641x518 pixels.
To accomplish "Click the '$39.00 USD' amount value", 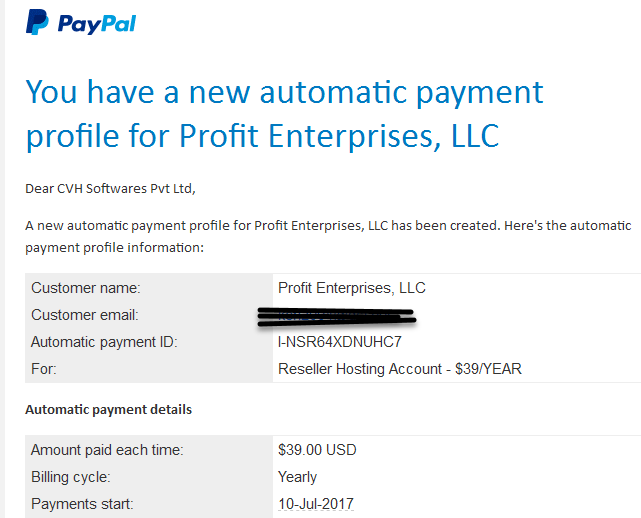I will tap(317, 450).
